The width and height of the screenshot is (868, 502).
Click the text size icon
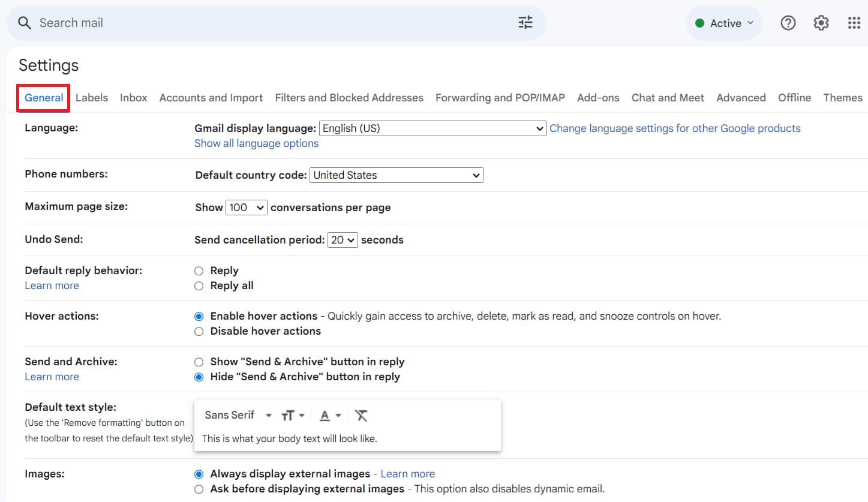coord(293,415)
